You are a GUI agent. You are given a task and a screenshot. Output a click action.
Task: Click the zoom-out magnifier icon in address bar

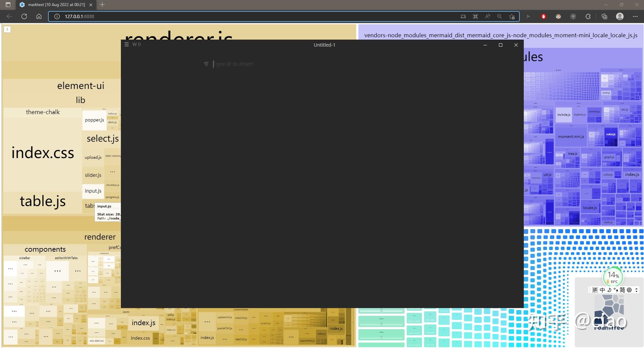[x=499, y=16]
